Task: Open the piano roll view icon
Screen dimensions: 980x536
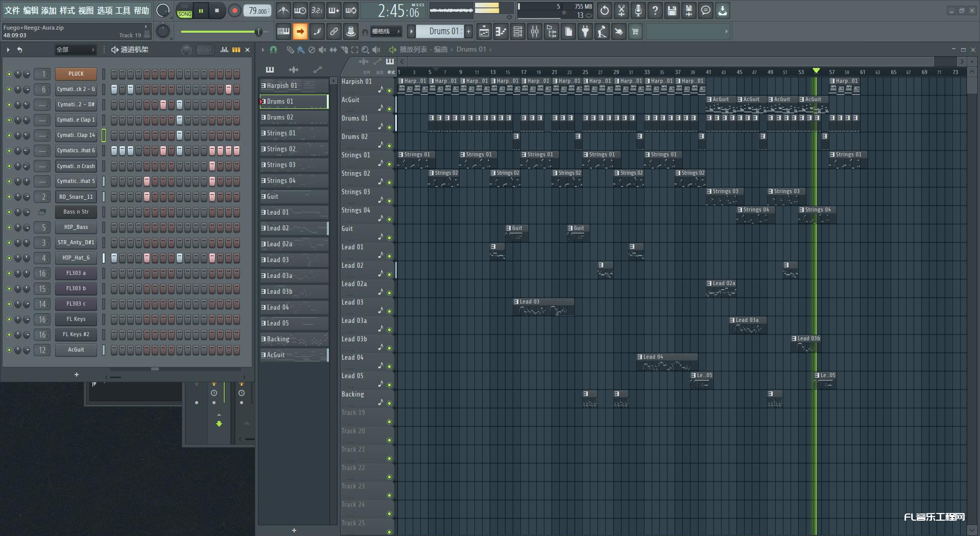Action: 501,32
